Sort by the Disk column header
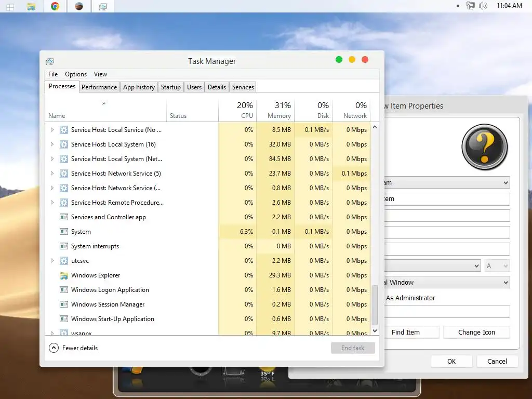532x399 pixels. coord(313,110)
